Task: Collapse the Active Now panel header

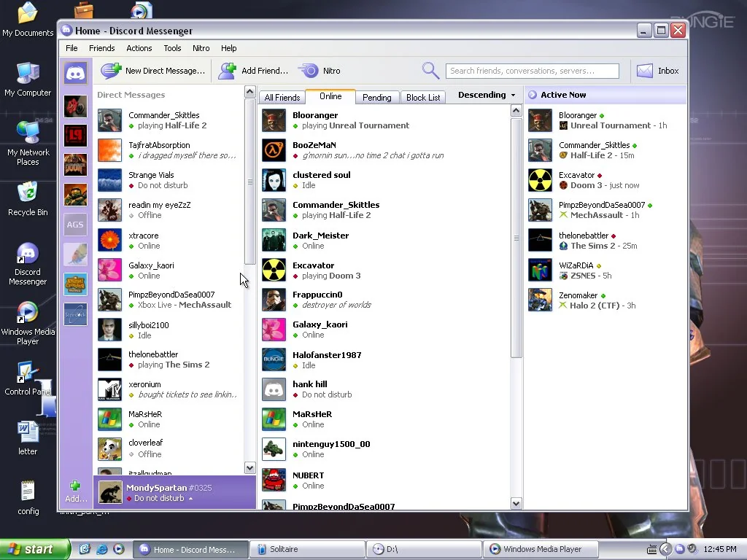Action: (x=532, y=95)
